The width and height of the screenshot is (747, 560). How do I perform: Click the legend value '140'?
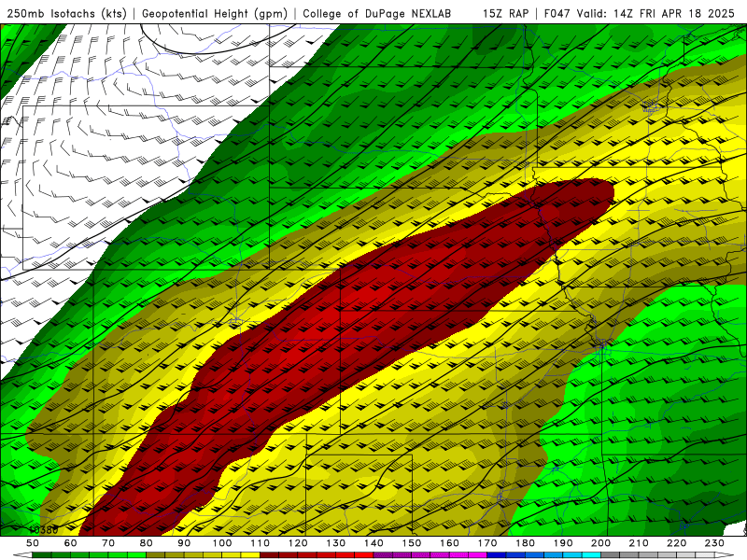point(374,543)
